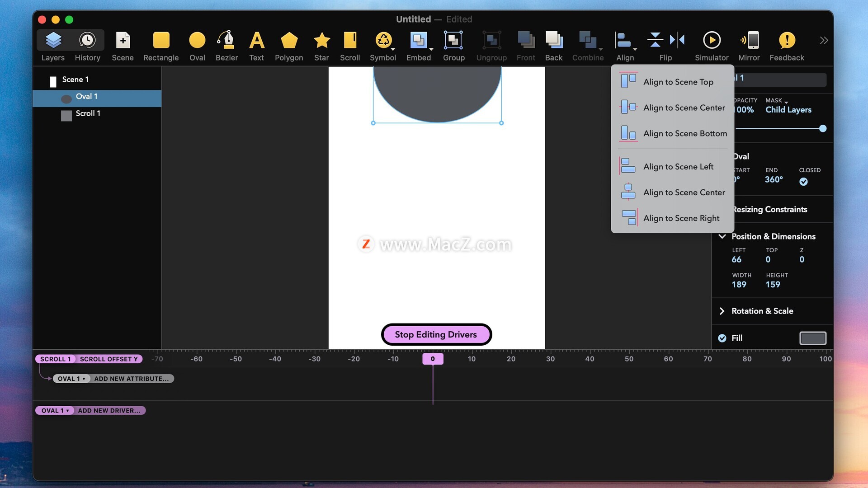Expand the Rotation & Scale section
This screenshot has height=488, width=868.
(722, 311)
